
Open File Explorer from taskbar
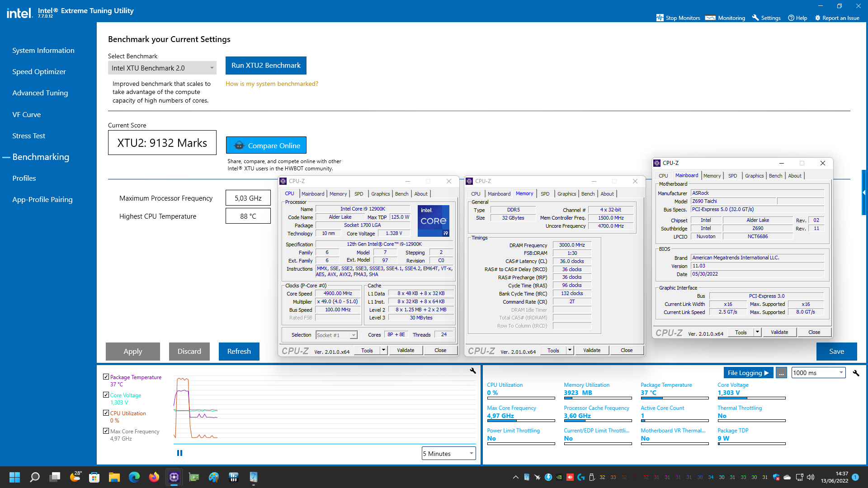click(x=114, y=477)
